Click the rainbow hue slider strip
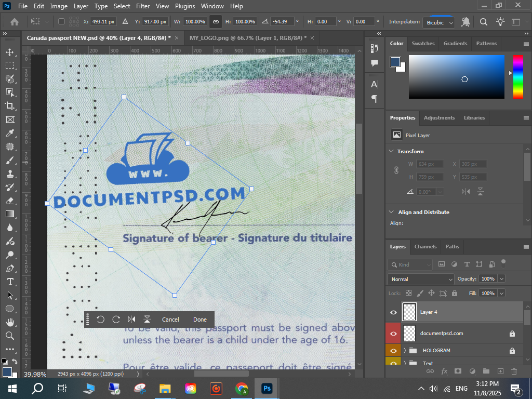This screenshot has height=399, width=532. (x=518, y=76)
